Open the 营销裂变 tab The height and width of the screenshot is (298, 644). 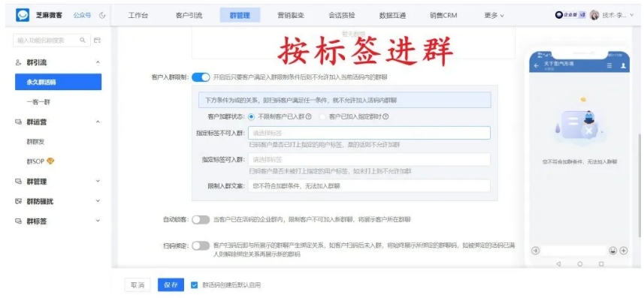[291, 15]
